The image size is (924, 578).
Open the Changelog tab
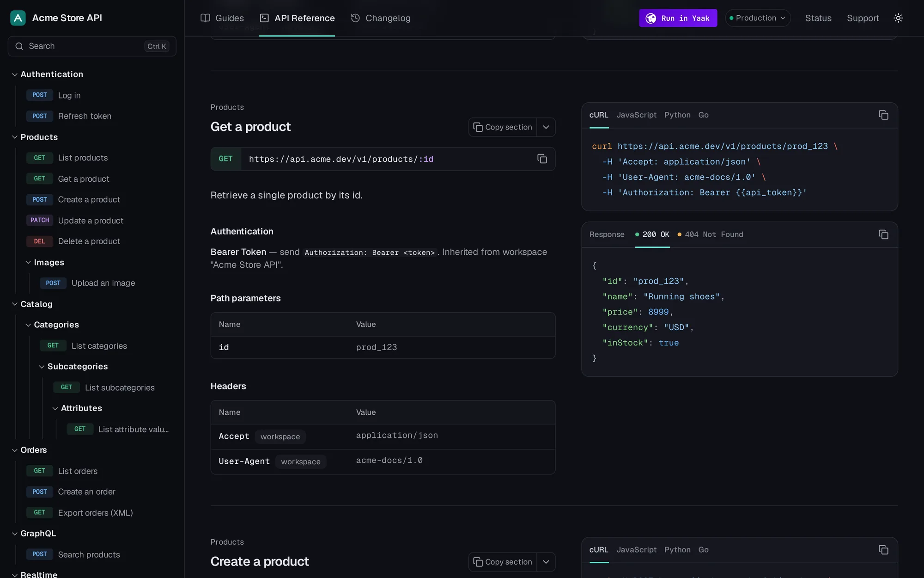(381, 18)
